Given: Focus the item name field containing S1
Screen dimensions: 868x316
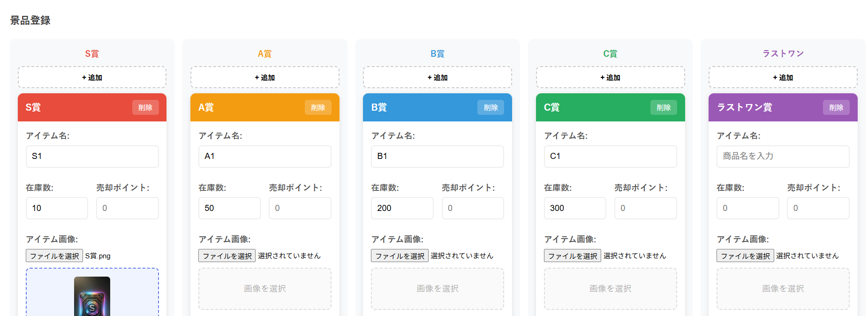Looking at the screenshot, I should pos(92,156).
